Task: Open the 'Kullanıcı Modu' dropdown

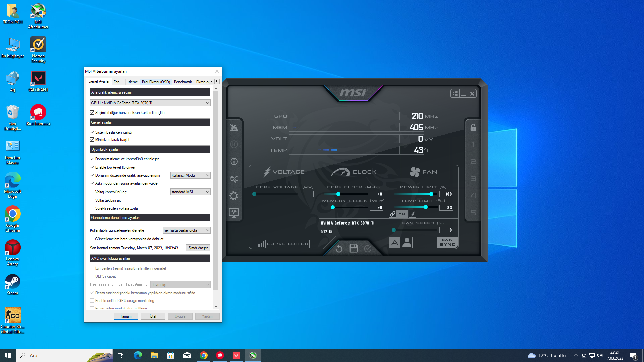Action: click(x=190, y=175)
